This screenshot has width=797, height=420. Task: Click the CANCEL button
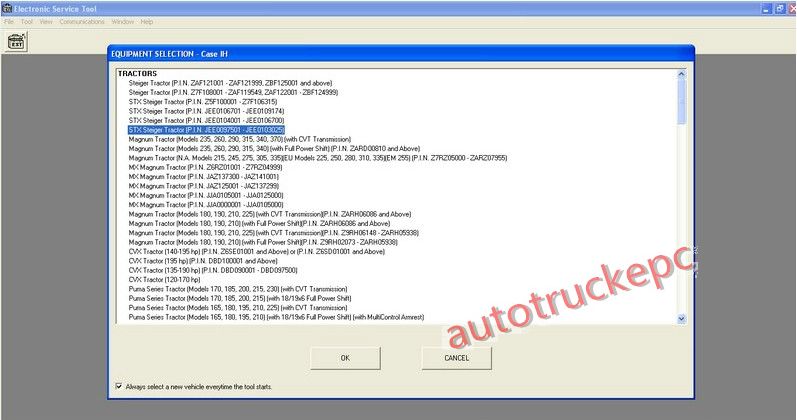pyautogui.click(x=456, y=358)
